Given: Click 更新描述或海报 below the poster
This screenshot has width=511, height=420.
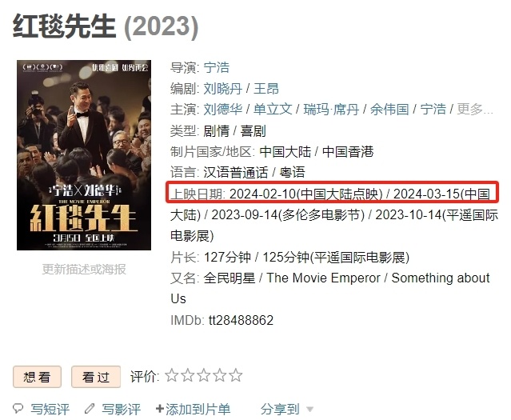Looking at the screenshot, I should coord(84,270).
